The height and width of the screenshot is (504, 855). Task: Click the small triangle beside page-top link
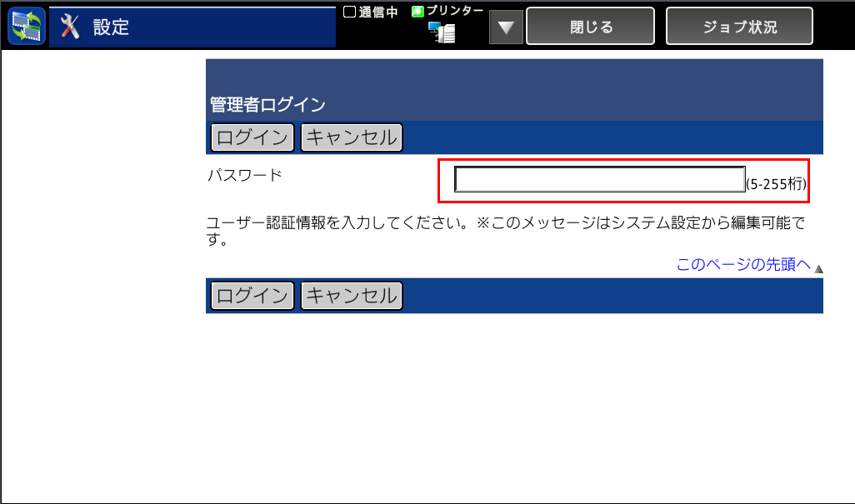pos(818,268)
